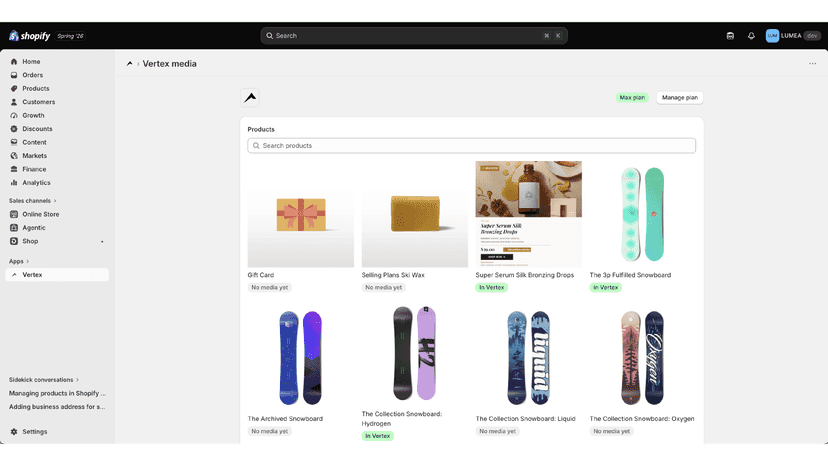Screen dimensions: 828x466
Task: Expand Sidekick conversations section
Action: [43, 380]
